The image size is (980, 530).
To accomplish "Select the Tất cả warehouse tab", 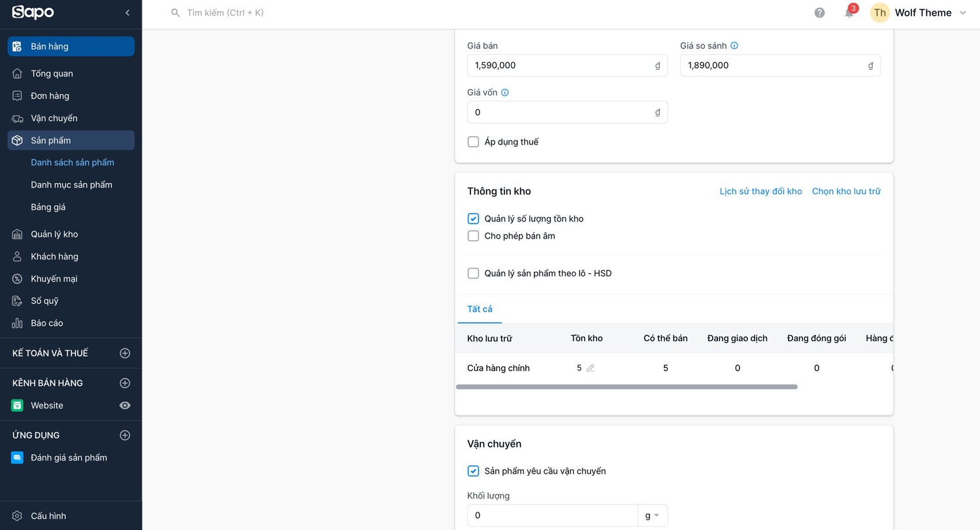I will [x=480, y=309].
